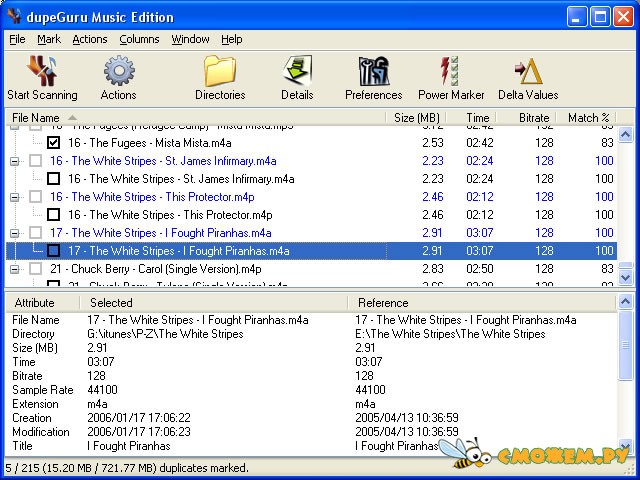The image size is (640, 480).
Task: Open the Help menu
Action: click(x=231, y=39)
